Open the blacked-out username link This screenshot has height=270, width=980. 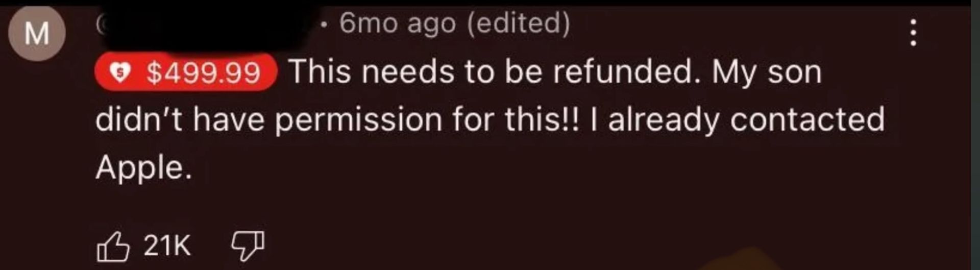[205, 24]
